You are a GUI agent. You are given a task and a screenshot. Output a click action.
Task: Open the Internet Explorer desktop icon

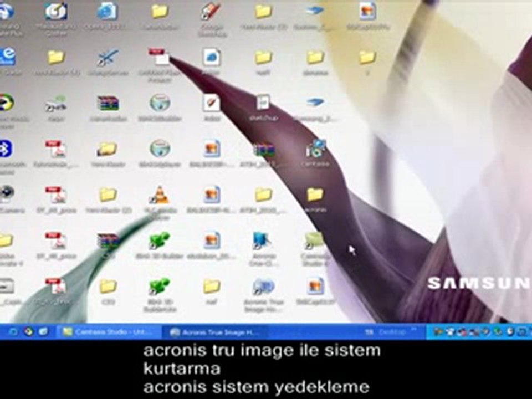tap(7, 57)
